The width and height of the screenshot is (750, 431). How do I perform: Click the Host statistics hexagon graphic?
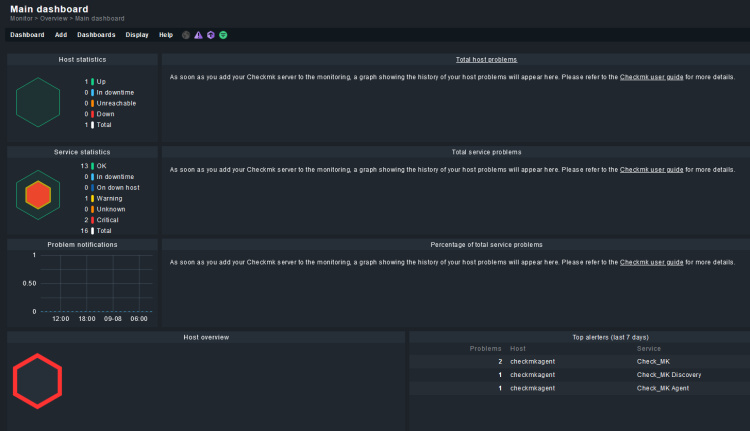tap(38, 102)
